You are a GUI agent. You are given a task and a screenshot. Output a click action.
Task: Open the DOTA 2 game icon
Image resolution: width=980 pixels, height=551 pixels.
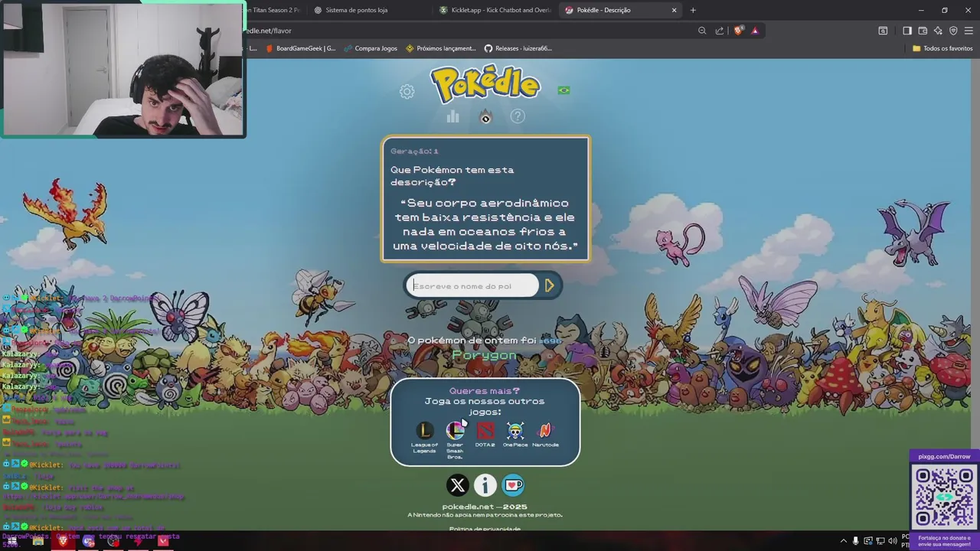click(x=485, y=430)
